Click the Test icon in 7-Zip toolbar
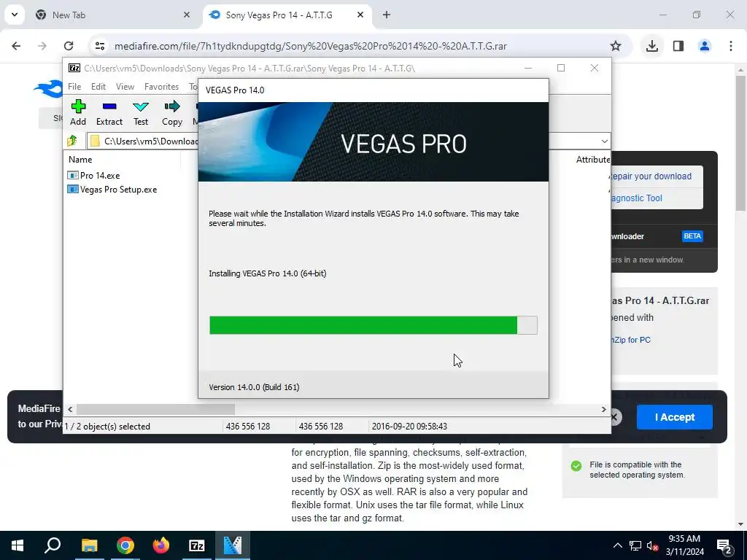Viewport: 747px width, 560px height. [141, 112]
